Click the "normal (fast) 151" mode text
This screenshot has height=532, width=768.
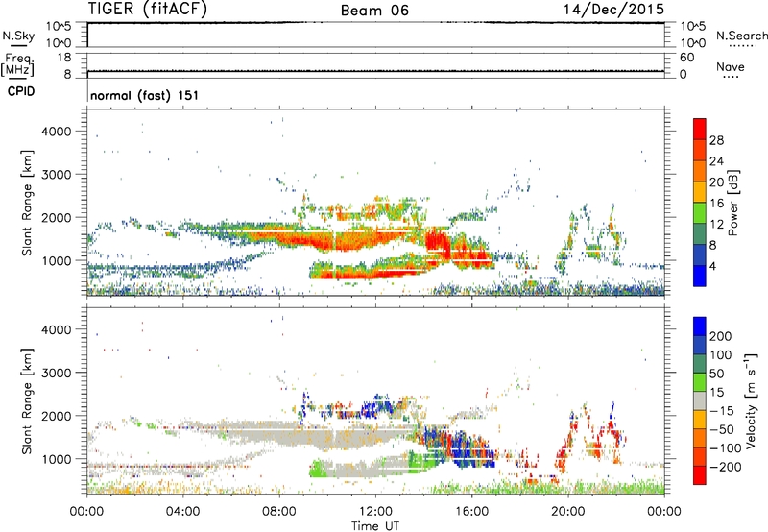145,95
